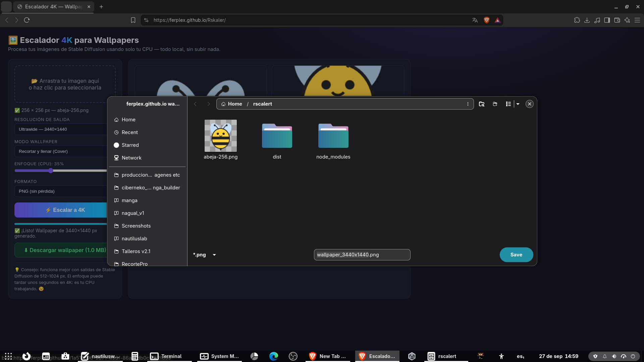Open the *.png file type filter
This screenshot has width=644, height=362.
pyautogui.click(x=205, y=255)
